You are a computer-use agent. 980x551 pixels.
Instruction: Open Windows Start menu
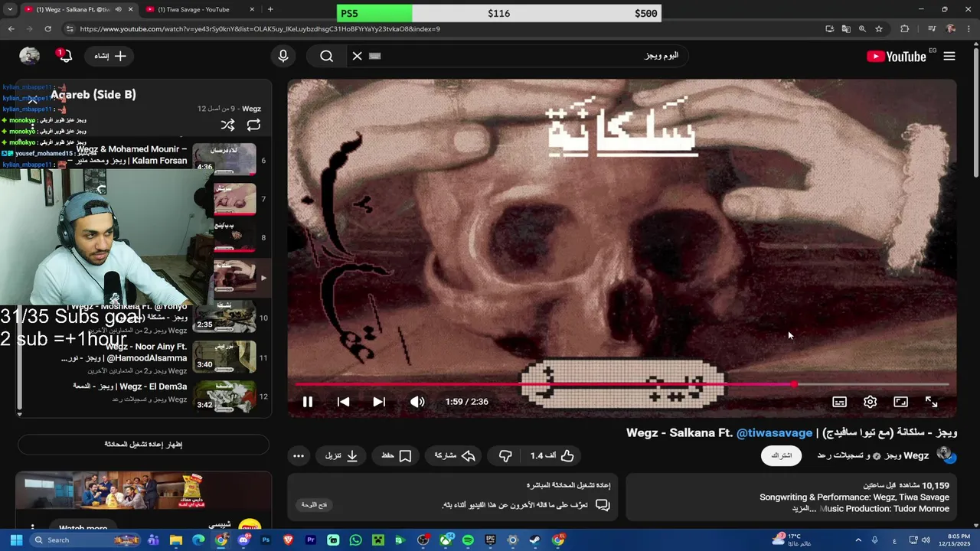pos(16,540)
